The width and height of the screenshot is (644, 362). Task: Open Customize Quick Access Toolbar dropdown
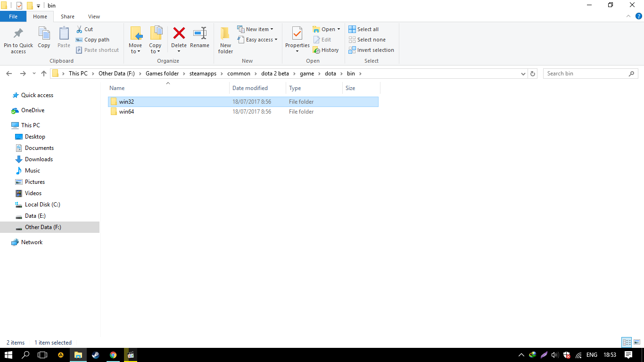coord(38,6)
